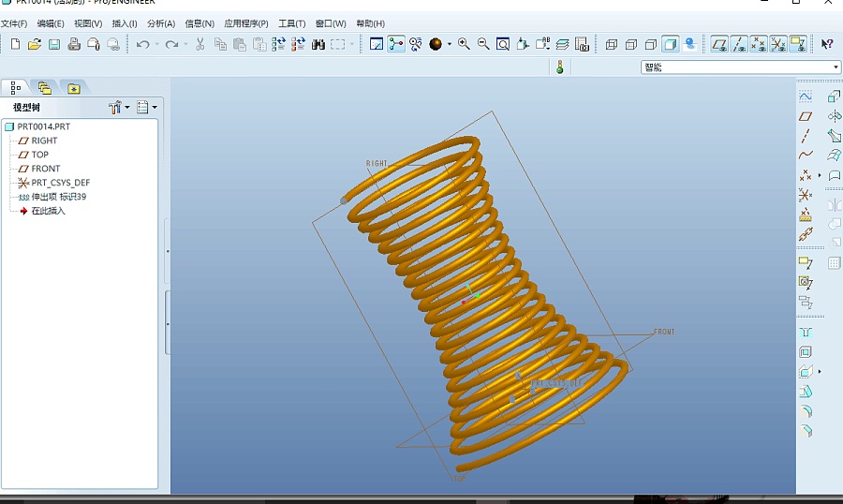
Task: Refit the model to the window
Action: pos(503,44)
